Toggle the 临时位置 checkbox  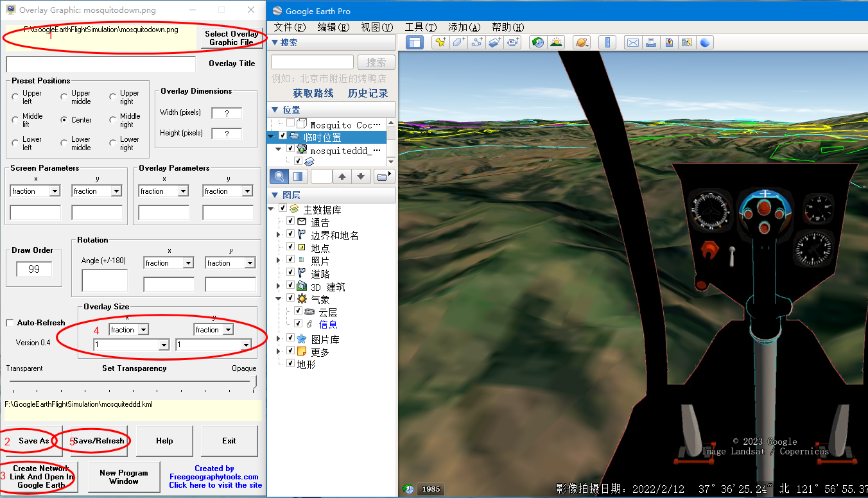pos(282,135)
